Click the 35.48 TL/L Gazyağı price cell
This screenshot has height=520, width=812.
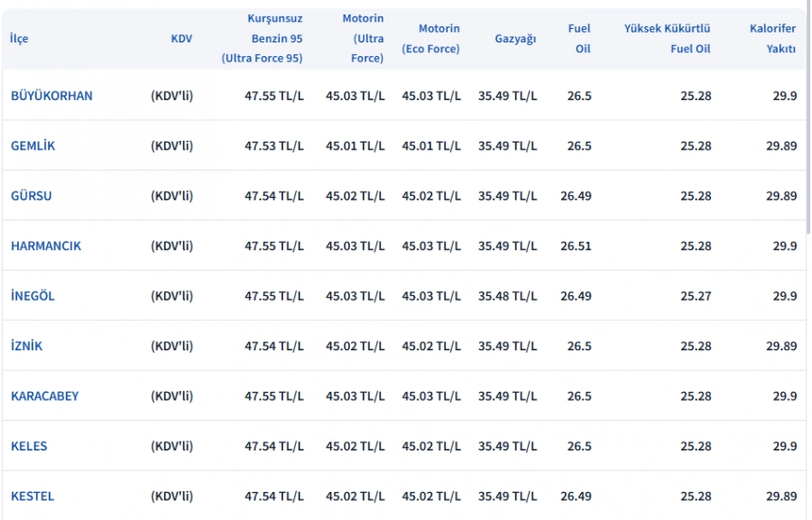[507, 296]
